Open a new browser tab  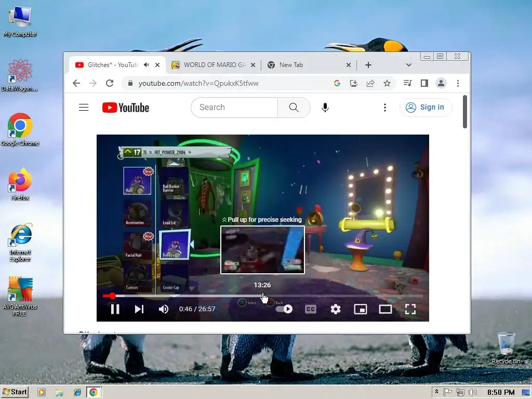368,65
